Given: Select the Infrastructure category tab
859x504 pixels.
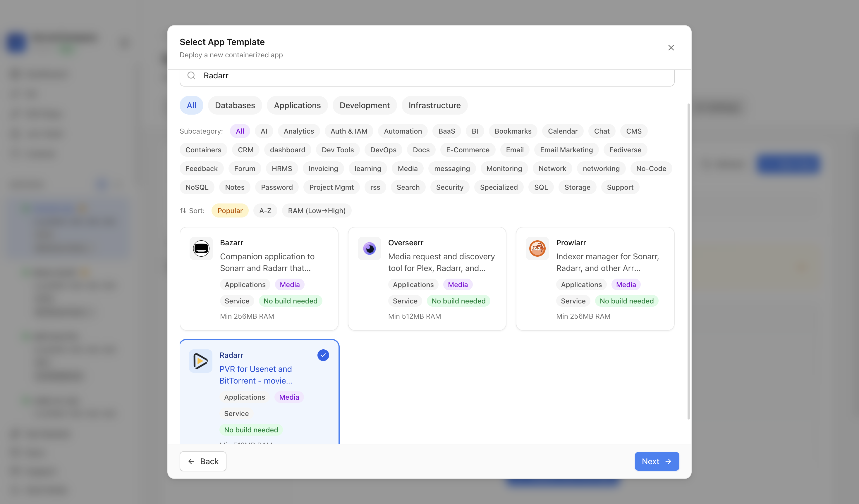Looking at the screenshot, I should (x=434, y=105).
